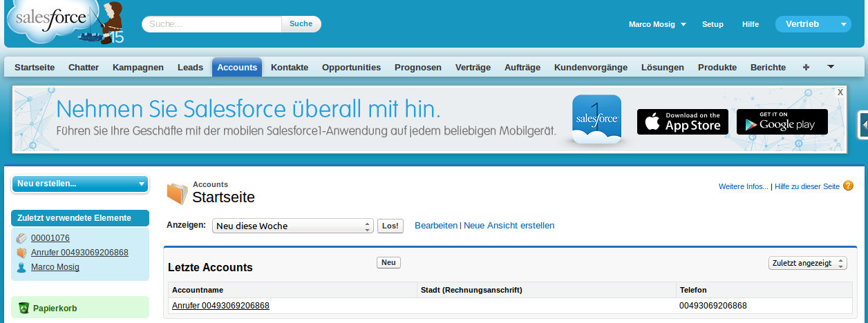Click the Get it on Google Play badge
The image size is (868, 323).
(x=782, y=121)
